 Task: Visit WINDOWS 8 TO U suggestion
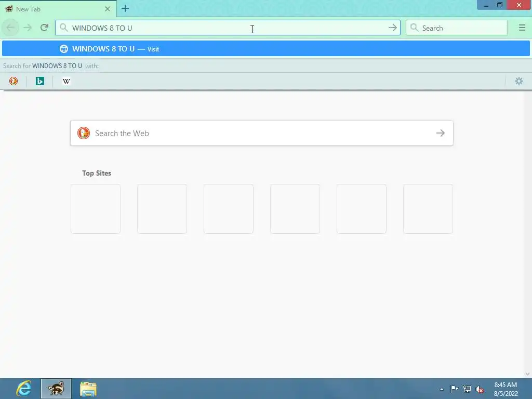(266, 48)
